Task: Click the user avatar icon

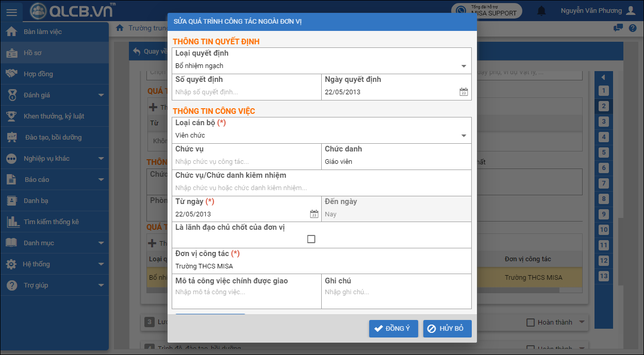Action: pos(631,11)
